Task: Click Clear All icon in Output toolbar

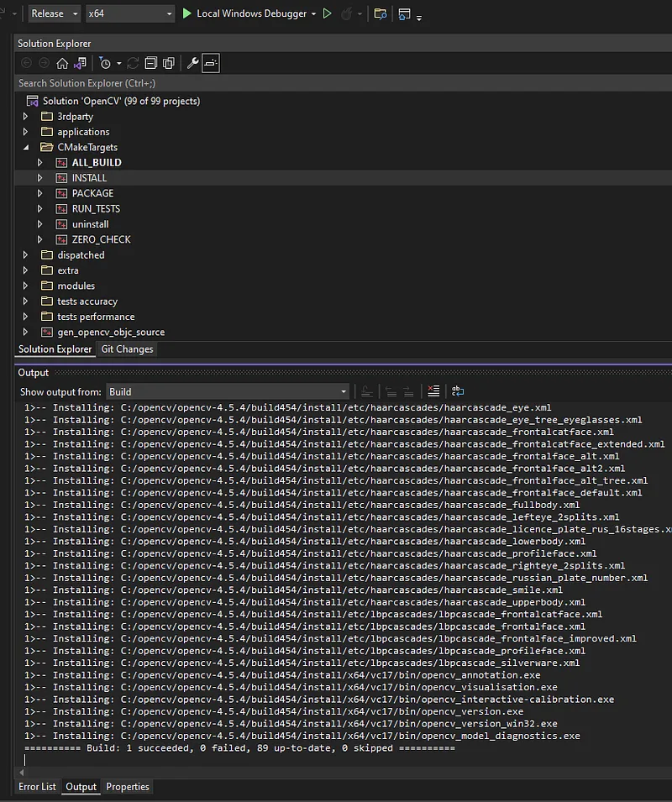Action: coord(433,391)
